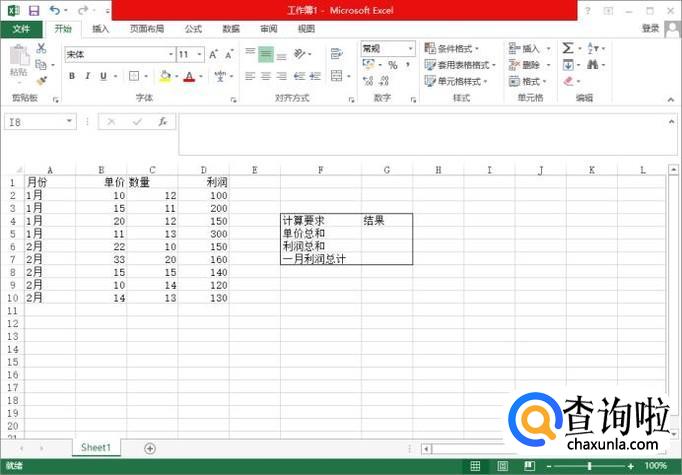
Task: Open 单元格样式 cell styles dropdown
Action: [x=456, y=81]
